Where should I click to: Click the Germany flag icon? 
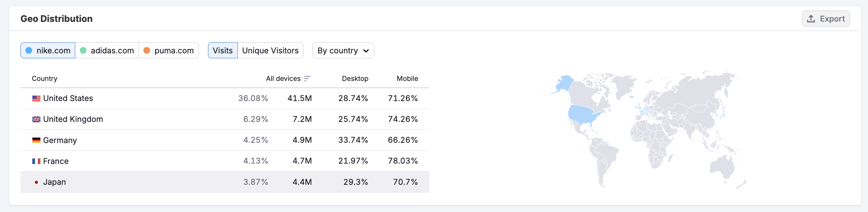pyautogui.click(x=36, y=140)
